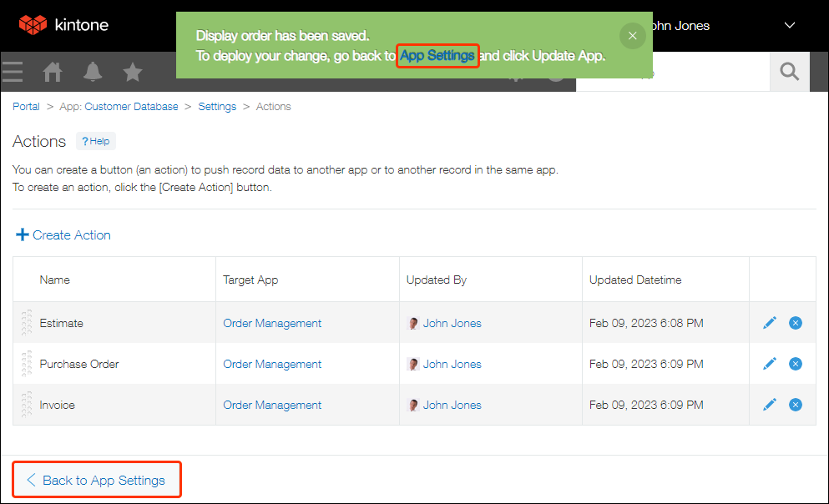Click the Actions breadcrumb text

click(273, 107)
